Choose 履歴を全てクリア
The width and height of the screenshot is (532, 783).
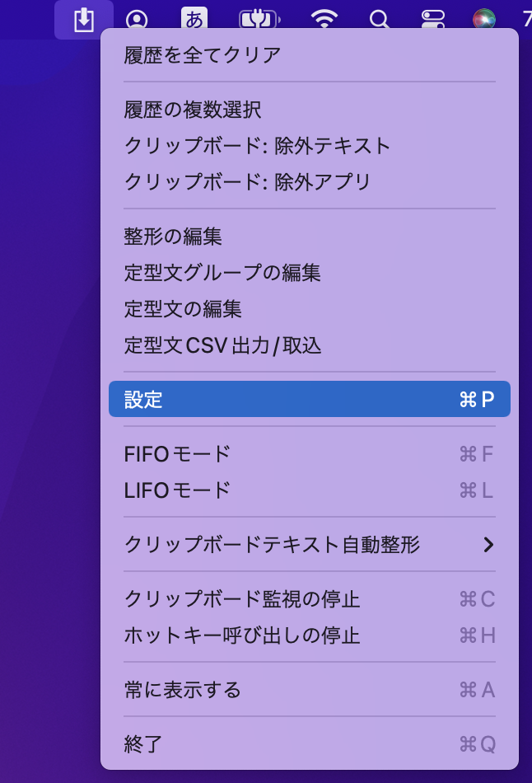pyautogui.click(x=310, y=55)
